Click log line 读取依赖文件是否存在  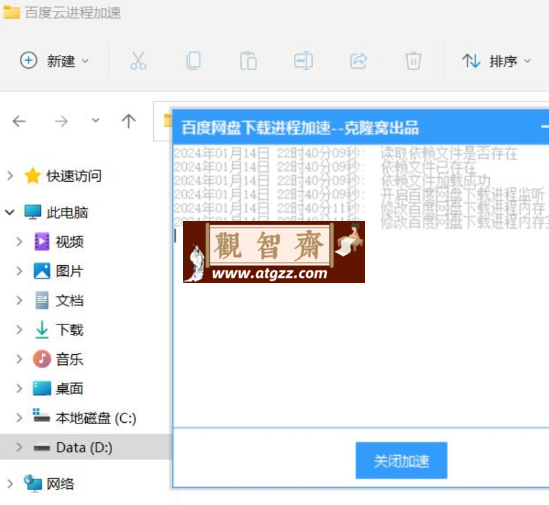point(449,153)
